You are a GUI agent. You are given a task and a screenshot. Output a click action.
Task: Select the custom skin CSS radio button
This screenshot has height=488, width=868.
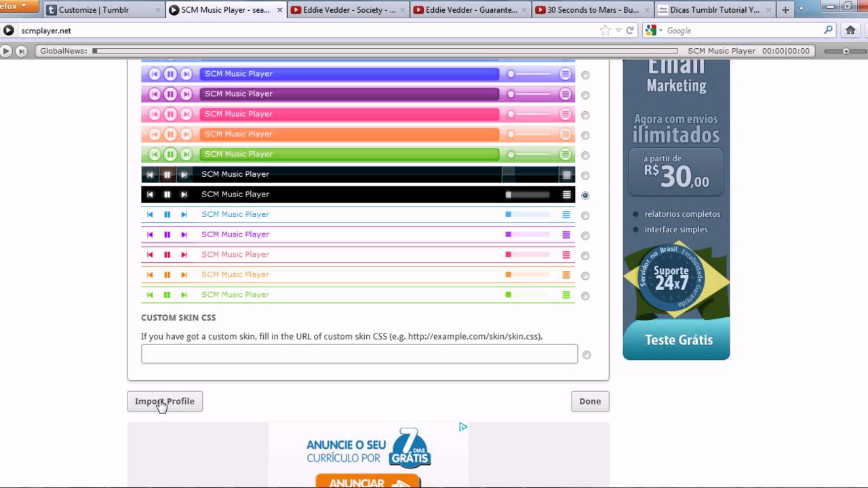pos(587,354)
